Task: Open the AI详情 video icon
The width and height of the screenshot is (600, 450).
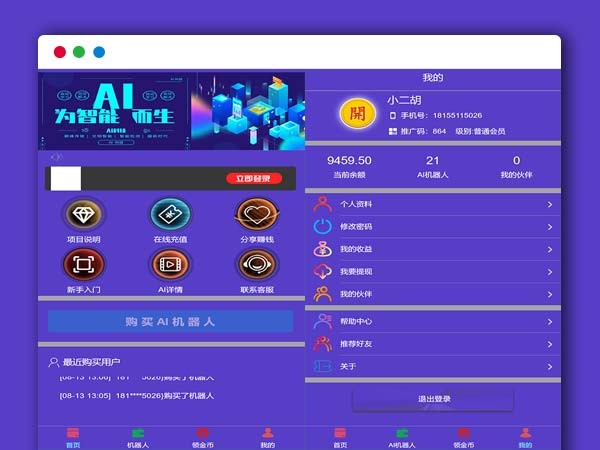Action: [170, 265]
